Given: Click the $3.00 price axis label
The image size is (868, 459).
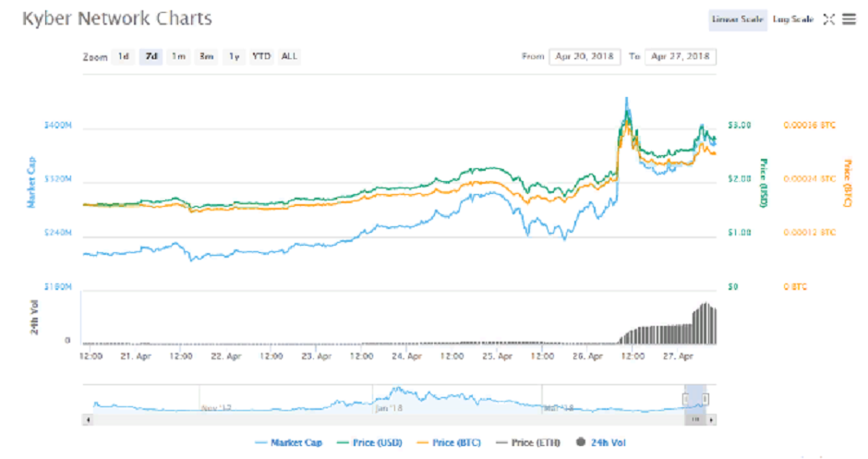Looking at the screenshot, I should coord(740,125).
